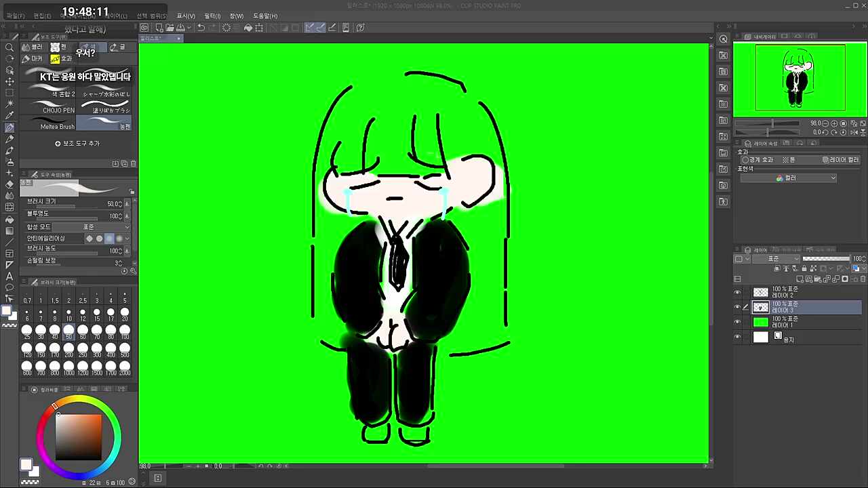Viewport: 868px width, 488px height.
Task: Hide layer 레이어 2 with eye icon
Action: tap(738, 292)
